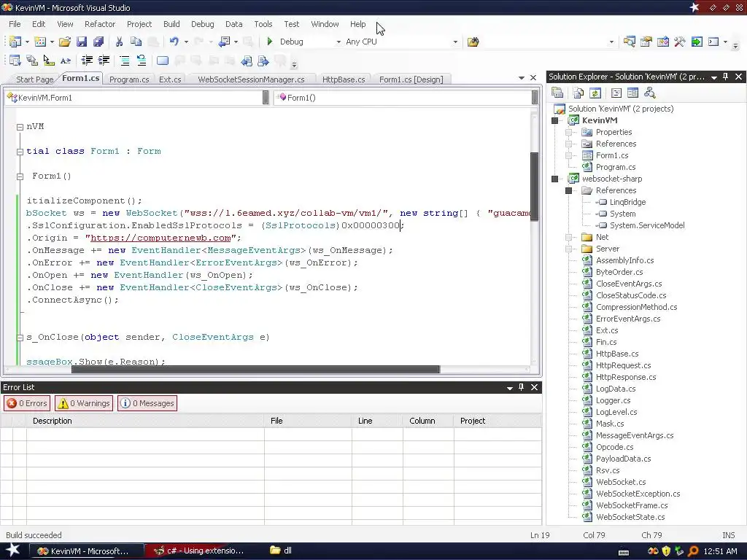Open c# - Using extension taskbar window
This screenshot has height=560, width=747.
click(x=200, y=551)
